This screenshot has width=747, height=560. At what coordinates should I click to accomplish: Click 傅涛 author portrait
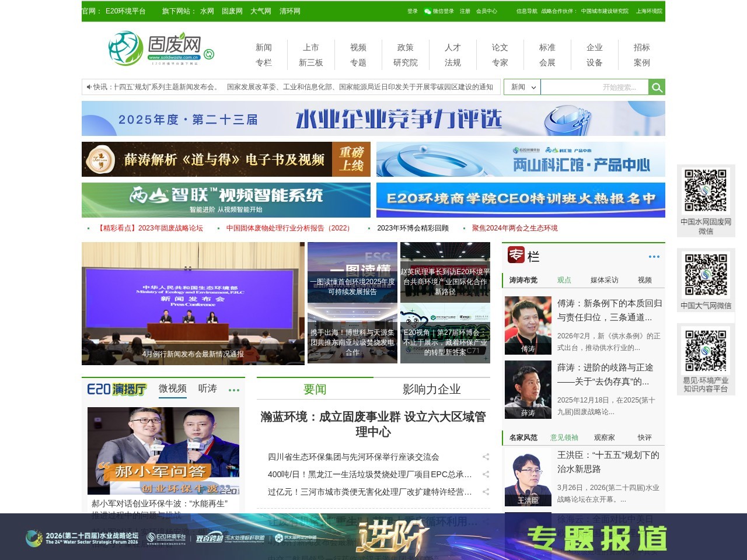pyautogui.click(x=528, y=325)
